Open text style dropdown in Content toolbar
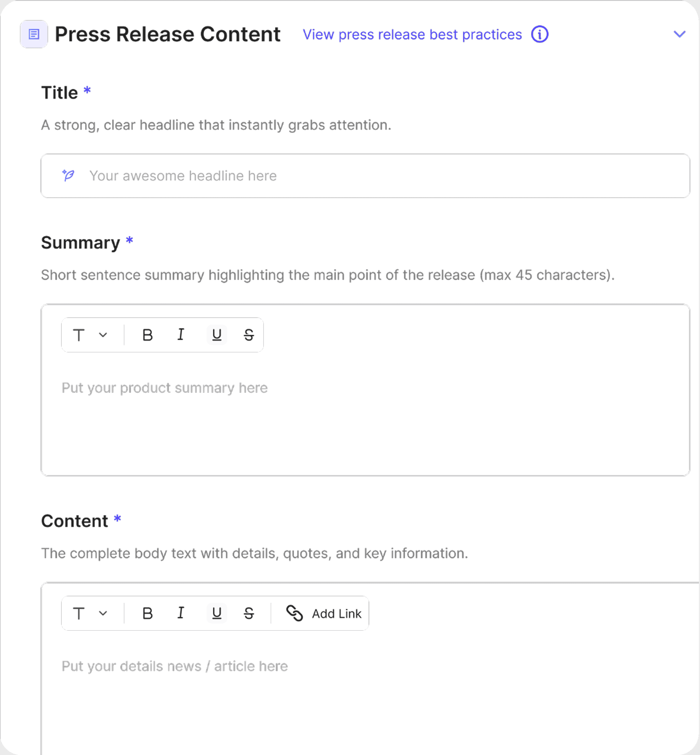The image size is (700, 755). pyautogui.click(x=90, y=613)
